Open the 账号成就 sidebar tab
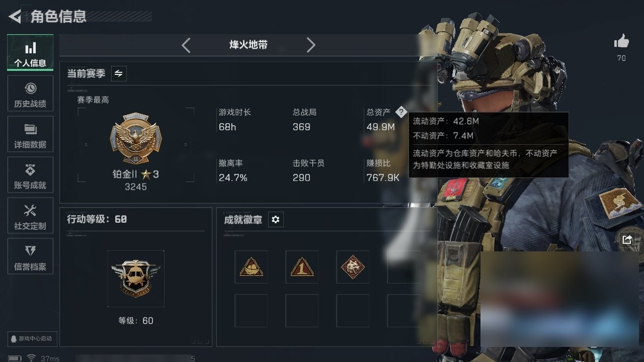This screenshot has height=362, width=644. 30,176
